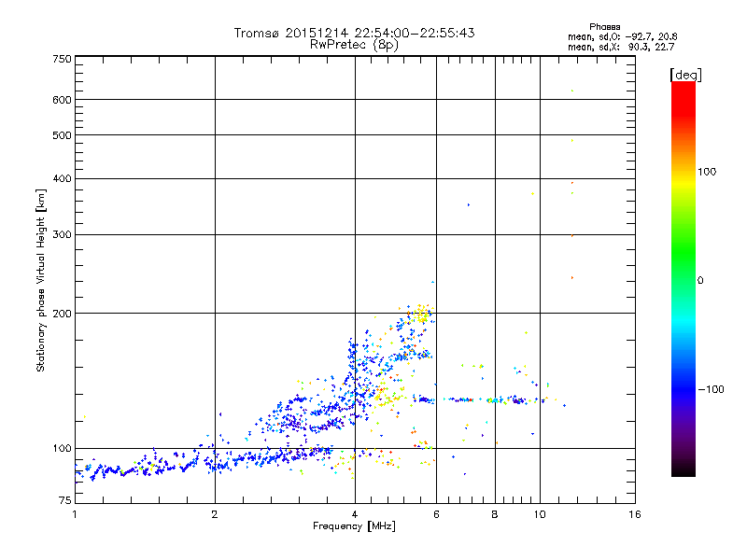The image size is (747, 560).
Task: Click the x-axis label "1"
Action: coord(75,514)
